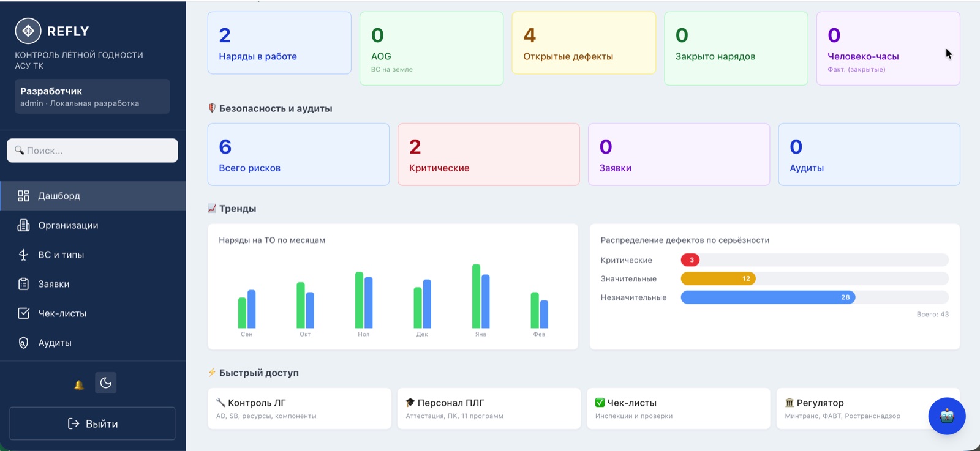Click the REFLY compass logo icon
Screen dimensions: 980x451
(28, 31)
